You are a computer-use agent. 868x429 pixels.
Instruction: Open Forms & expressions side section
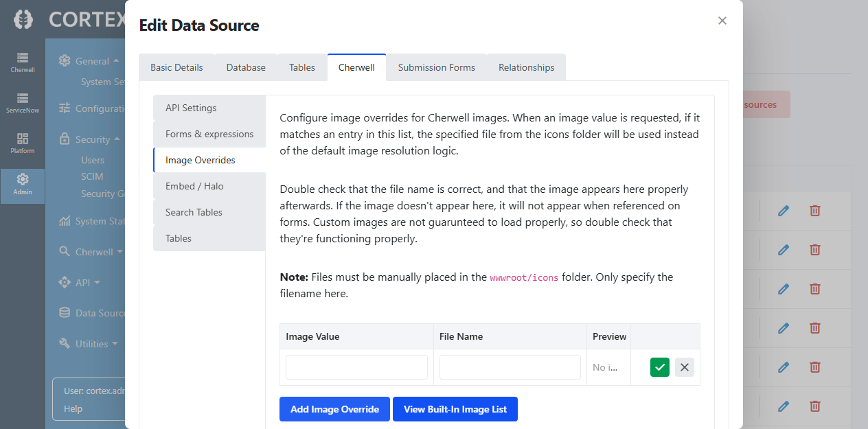(209, 134)
